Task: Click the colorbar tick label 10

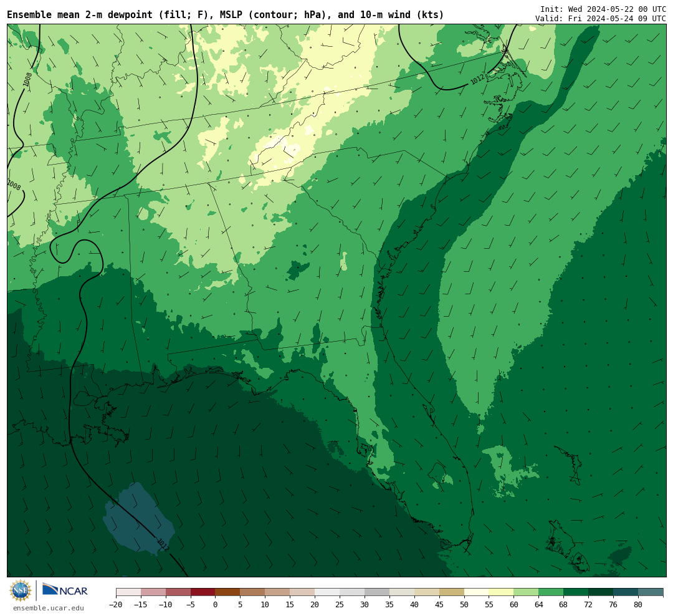Action: point(265,605)
